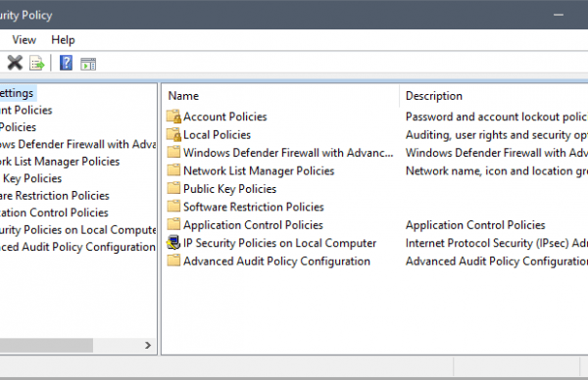Click the Windows Defender Firewall description cell
This screenshot has width=588, height=380.
[x=497, y=153]
